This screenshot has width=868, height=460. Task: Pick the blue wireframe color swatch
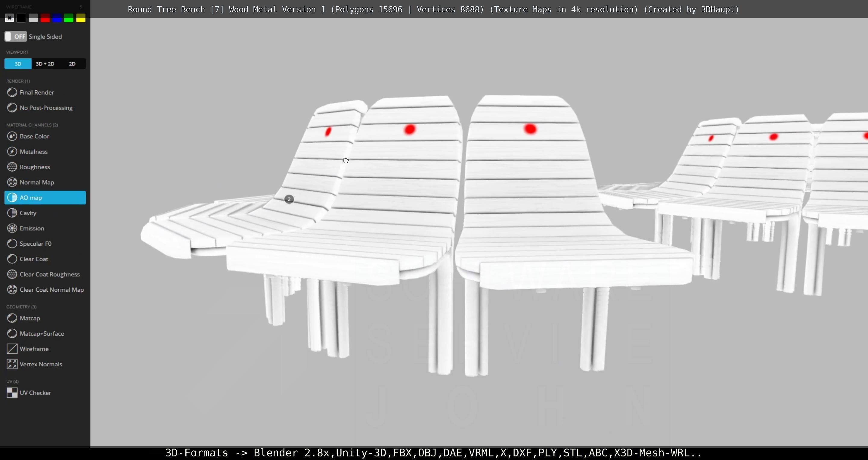(57, 18)
